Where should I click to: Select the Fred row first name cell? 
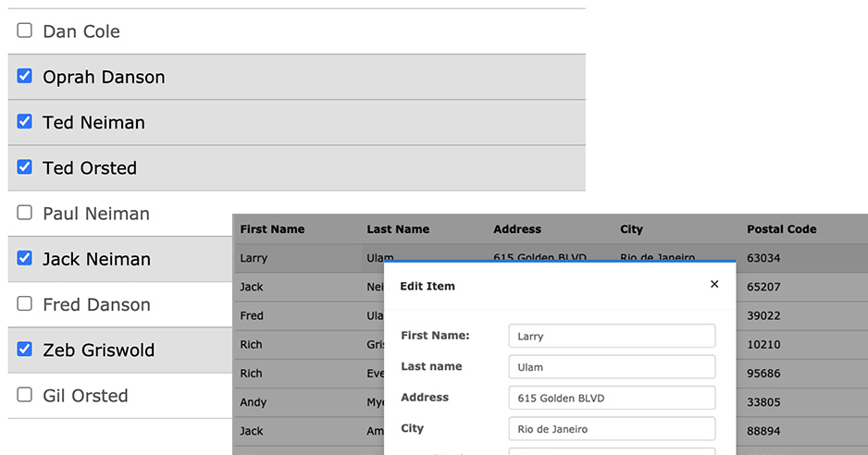pos(252,315)
